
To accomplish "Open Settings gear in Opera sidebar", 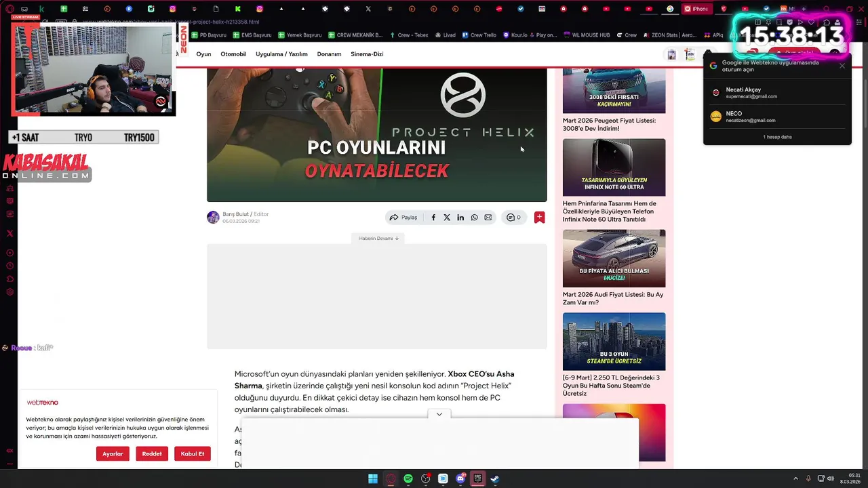I will pos(9,292).
